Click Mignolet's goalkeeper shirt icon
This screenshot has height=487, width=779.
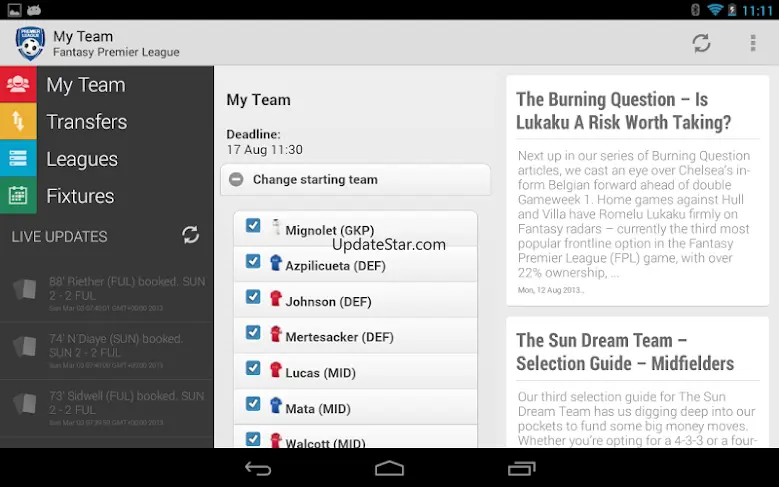point(276,227)
